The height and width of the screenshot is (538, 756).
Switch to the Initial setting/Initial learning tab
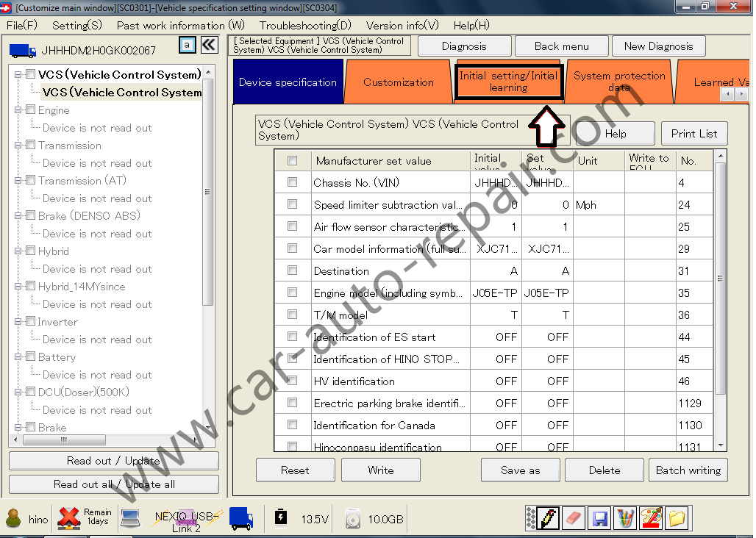(x=509, y=82)
